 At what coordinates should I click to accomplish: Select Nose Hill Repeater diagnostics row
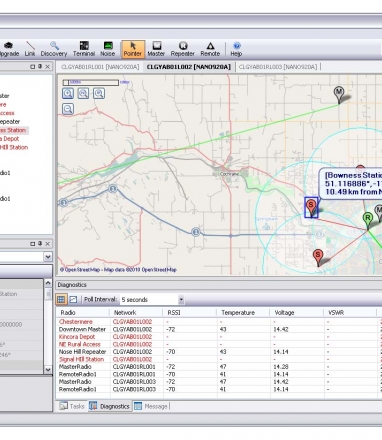click(219, 352)
